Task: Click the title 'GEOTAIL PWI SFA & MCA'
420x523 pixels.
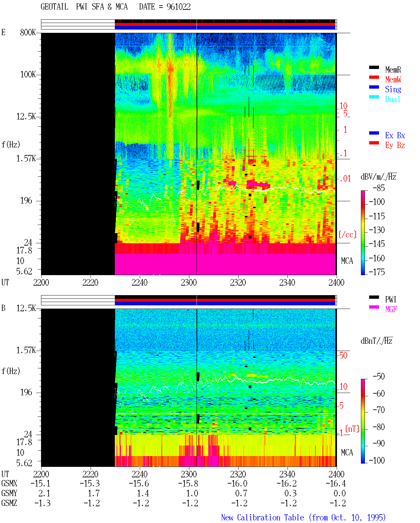Action: (84, 7)
